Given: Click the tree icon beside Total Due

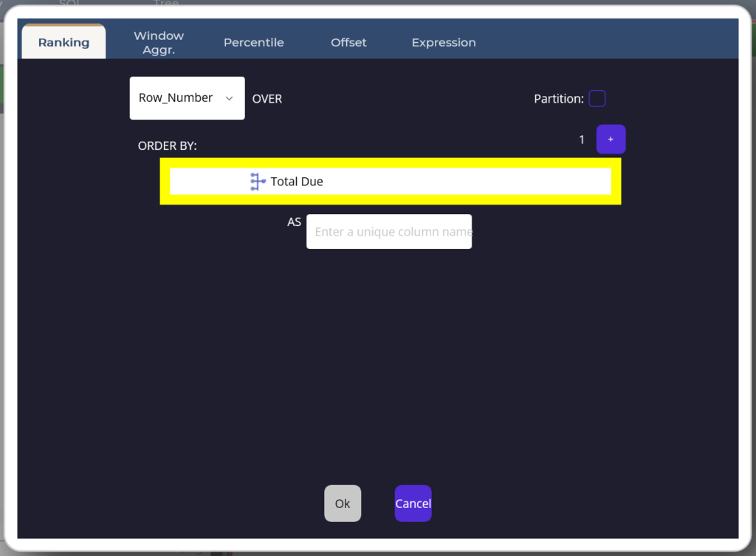Looking at the screenshot, I should point(258,182).
